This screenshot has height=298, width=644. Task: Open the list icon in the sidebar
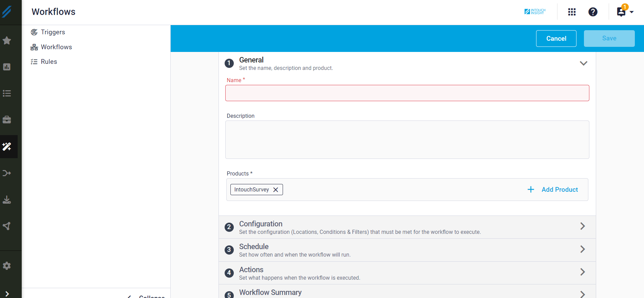pyautogui.click(x=7, y=93)
